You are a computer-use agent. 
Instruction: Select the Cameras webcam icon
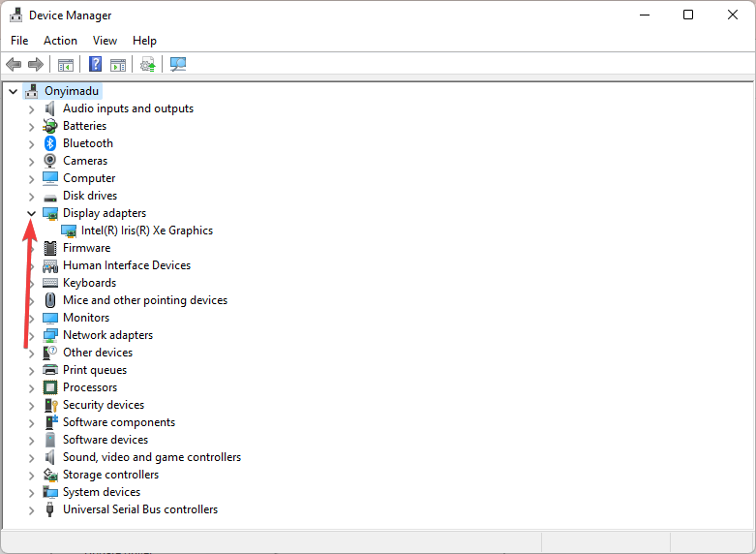pos(50,161)
